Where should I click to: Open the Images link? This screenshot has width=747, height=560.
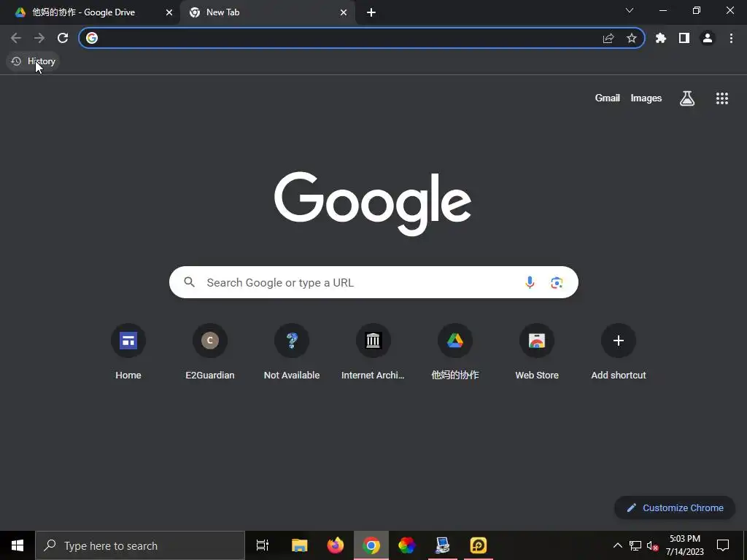pyautogui.click(x=646, y=98)
